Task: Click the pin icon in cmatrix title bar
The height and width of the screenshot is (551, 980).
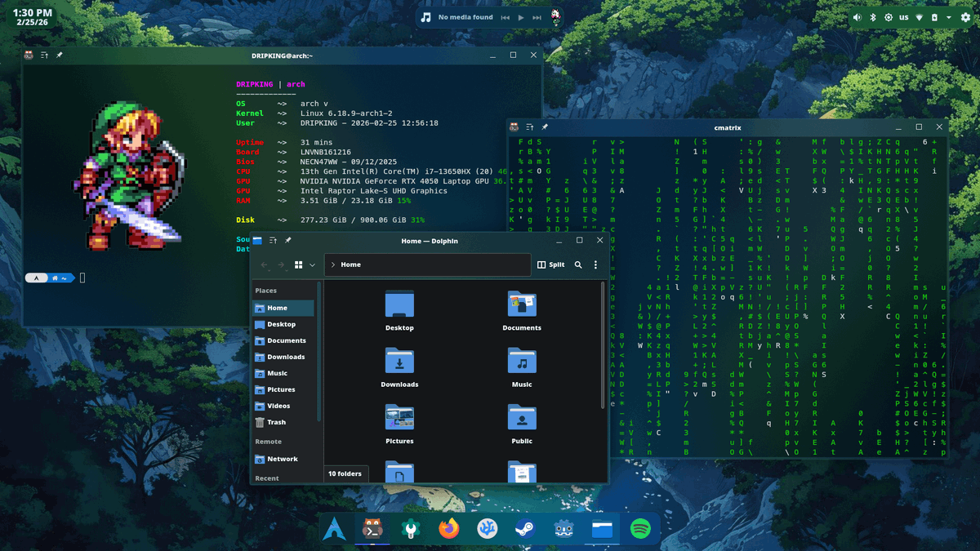Action: point(545,127)
